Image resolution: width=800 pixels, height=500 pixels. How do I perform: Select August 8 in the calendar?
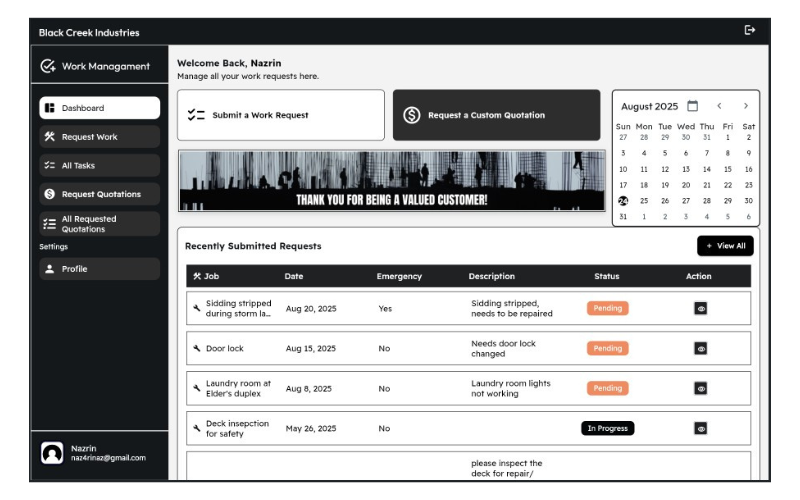point(728,153)
